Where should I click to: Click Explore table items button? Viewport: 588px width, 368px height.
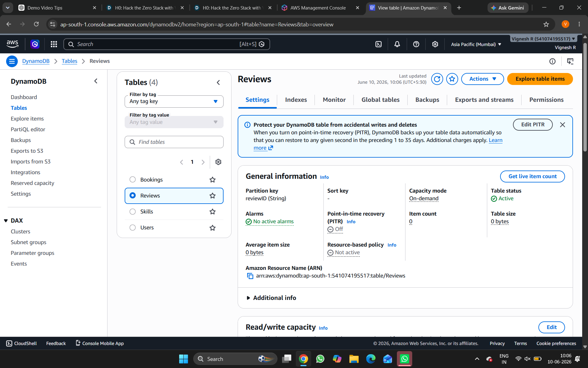click(540, 79)
